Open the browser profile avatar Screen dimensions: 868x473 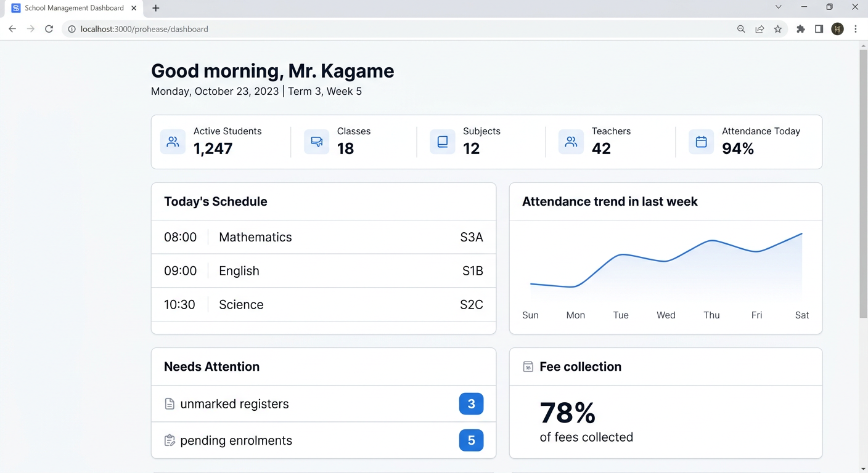click(837, 29)
